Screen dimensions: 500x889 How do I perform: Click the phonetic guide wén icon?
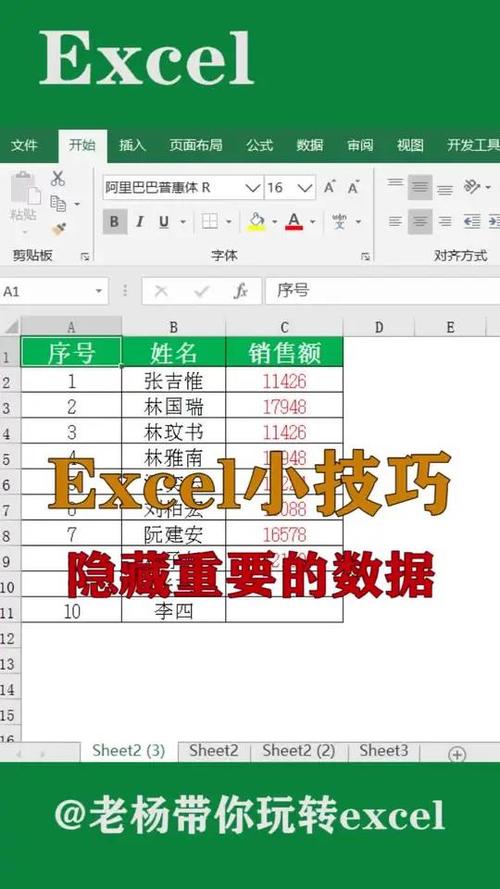pos(340,222)
